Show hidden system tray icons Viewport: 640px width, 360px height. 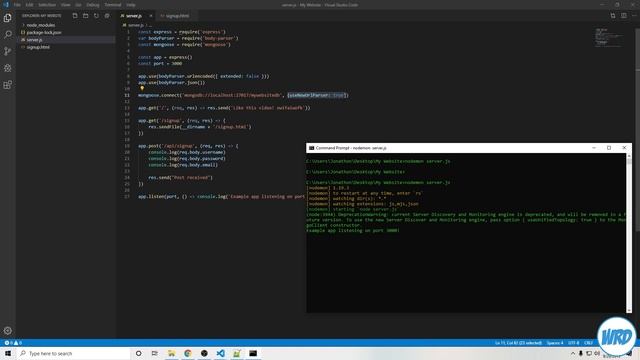click(573, 353)
